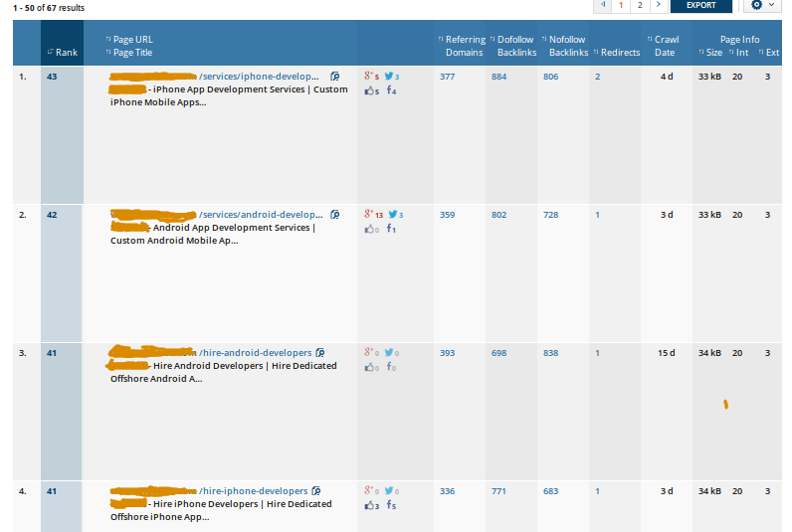Sort by Page URL
Viewport: 792px width, 532px height.
tap(129, 40)
